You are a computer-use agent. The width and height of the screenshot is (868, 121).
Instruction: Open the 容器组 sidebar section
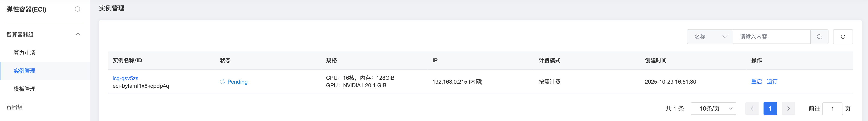[15, 107]
